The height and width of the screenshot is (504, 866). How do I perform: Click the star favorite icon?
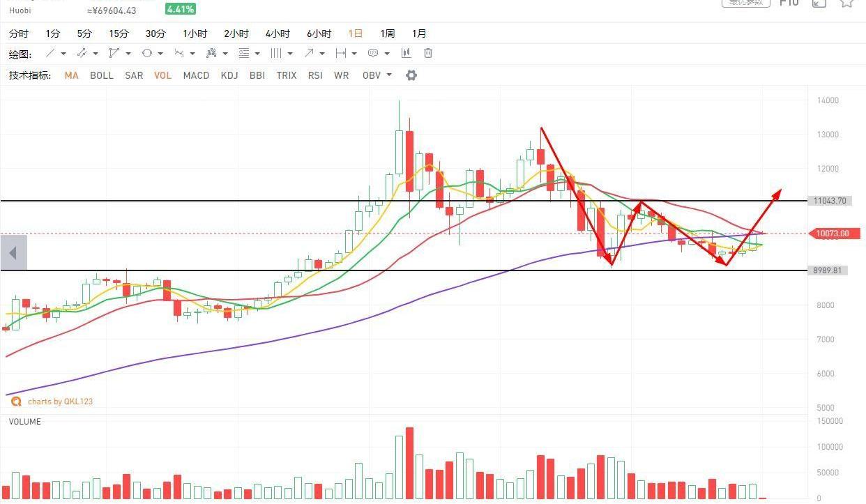(x=846, y=3)
